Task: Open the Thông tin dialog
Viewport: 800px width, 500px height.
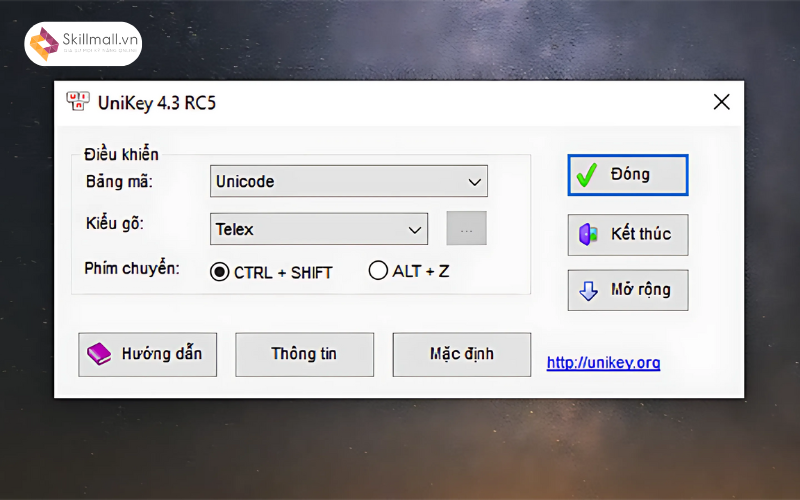Action: pyautogui.click(x=305, y=355)
